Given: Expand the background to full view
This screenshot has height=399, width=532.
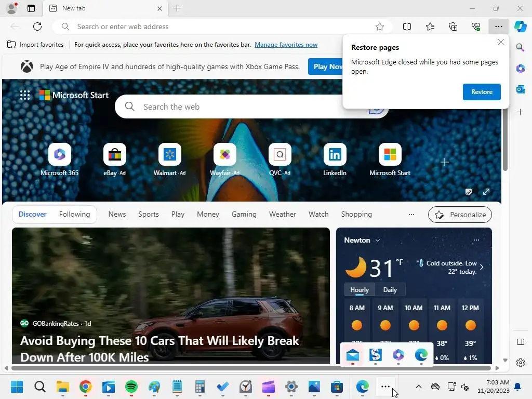Looking at the screenshot, I should 486,192.
